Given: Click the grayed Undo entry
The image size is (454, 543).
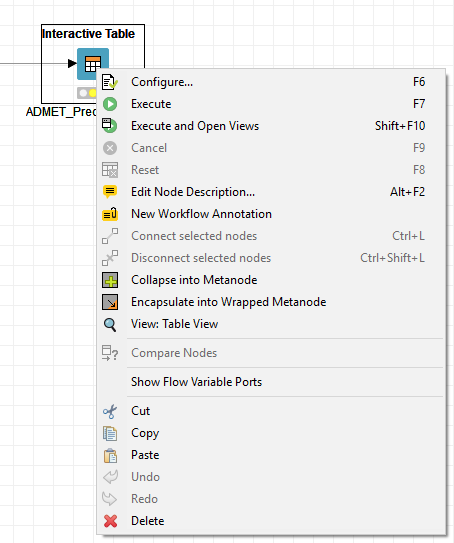Looking at the screenshot, I should point(271,477).
